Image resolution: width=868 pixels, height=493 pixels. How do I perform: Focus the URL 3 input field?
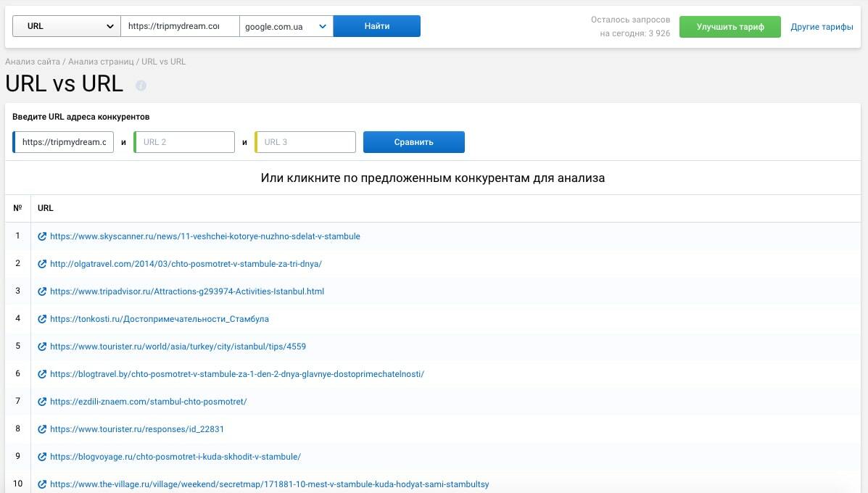point(306,142)
